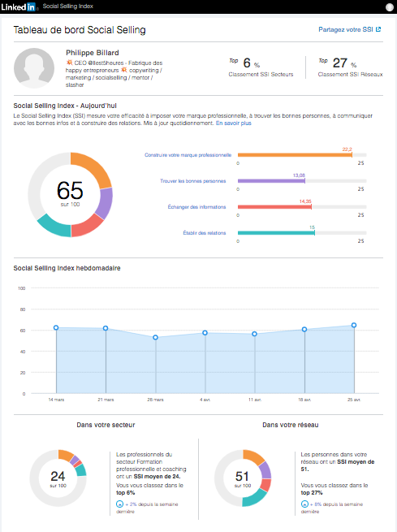Click the name 'Philippe Billard'
This screenshot has height=532, width=397.
[x=93, y=53]
